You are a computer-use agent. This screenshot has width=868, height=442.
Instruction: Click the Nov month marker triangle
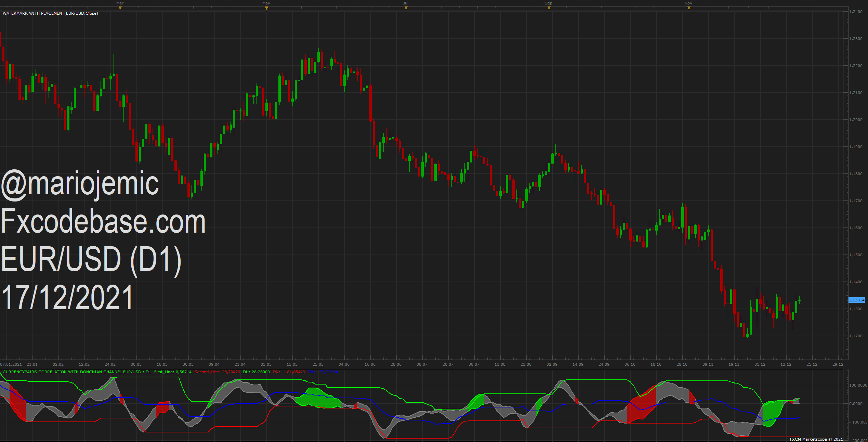(689, 8)
